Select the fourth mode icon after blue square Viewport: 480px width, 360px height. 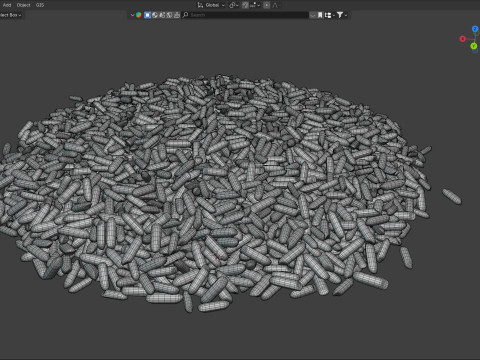pyautogui.click(x=169, y=15)
